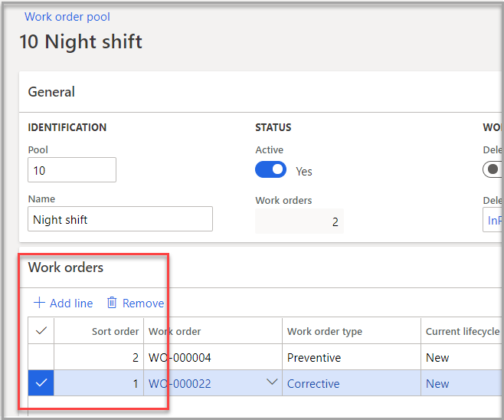Click the Current lifecycle column header
The height and width of the screenshot is (420, 504).
coord(463,331)
